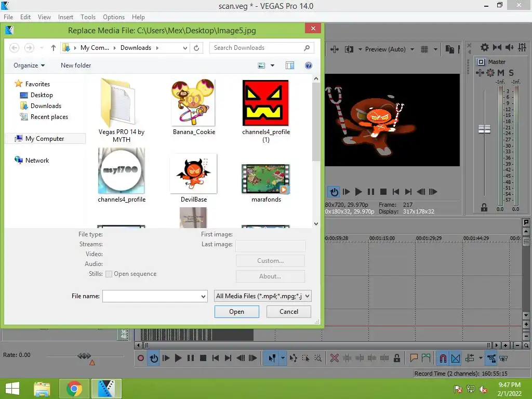Screen dimensions: 532x399
Task: Open the Insert menu
Action: [x=65, y=17]
